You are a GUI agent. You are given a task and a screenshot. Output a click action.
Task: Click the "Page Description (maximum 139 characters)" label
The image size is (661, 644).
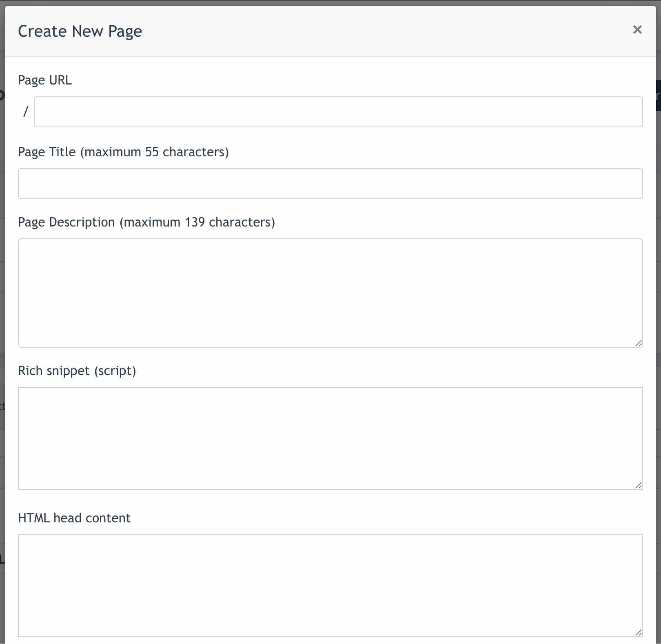tap(146, 222)
